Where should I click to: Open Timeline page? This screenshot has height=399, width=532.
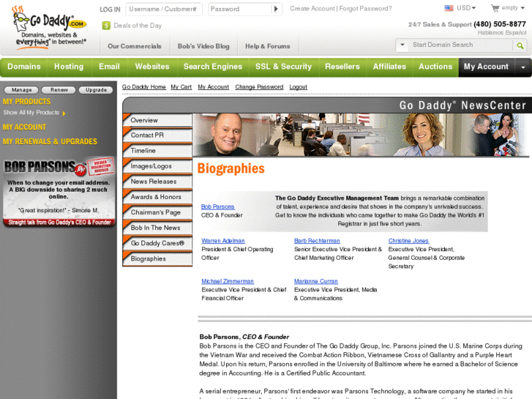(x=157, y=150)
